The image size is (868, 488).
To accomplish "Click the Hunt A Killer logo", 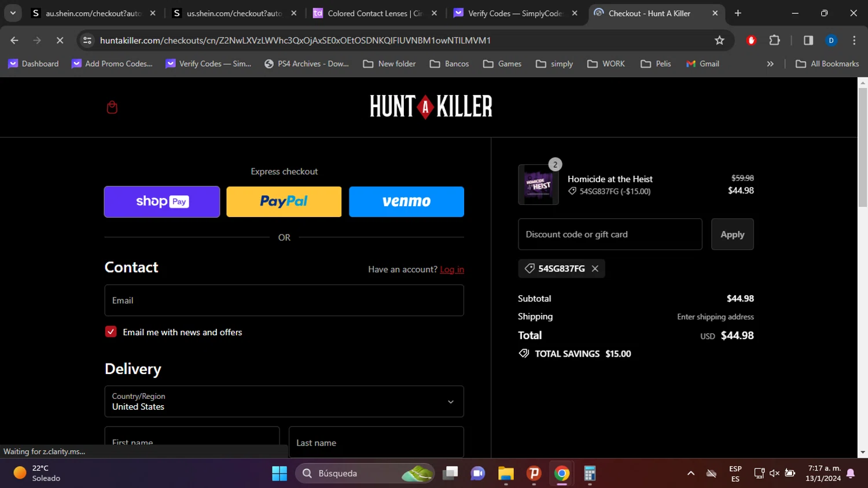I will pos(431,107).
